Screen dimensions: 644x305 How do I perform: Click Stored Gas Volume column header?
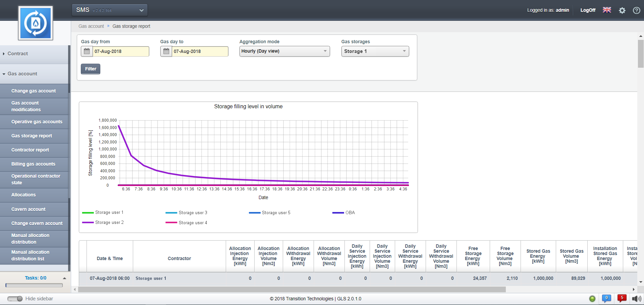tap(572, 256)
